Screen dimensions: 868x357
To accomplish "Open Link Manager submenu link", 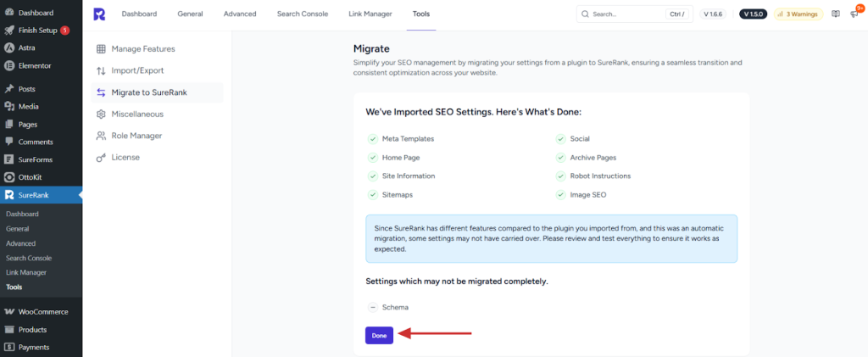I will pyautogui.click(x=26, y=273).
